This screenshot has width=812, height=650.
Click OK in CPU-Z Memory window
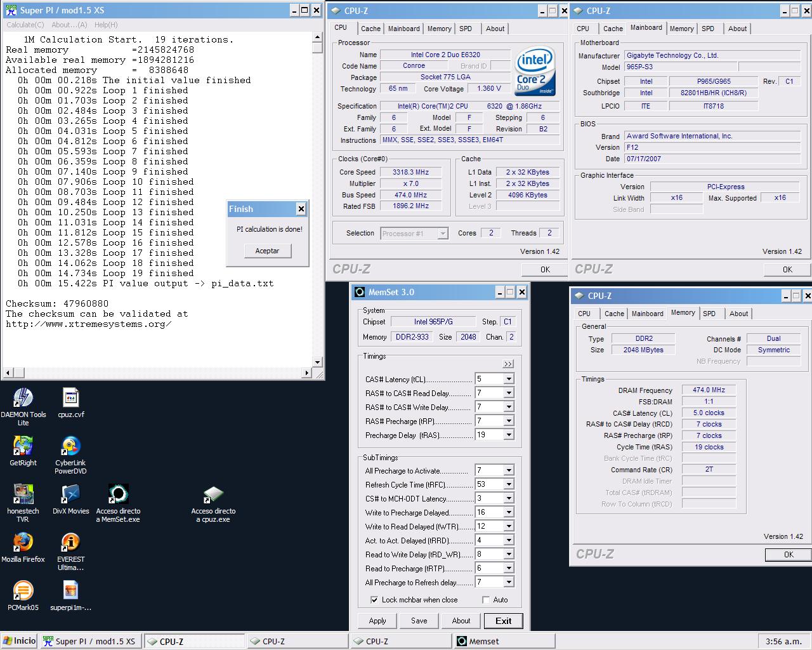(789, 554)
